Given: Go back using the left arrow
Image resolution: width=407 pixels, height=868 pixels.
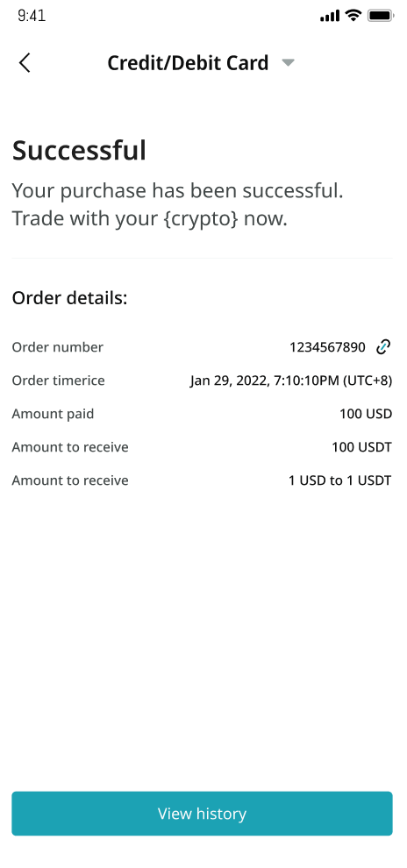Looking at the screenshot, I should coord(25,63).
